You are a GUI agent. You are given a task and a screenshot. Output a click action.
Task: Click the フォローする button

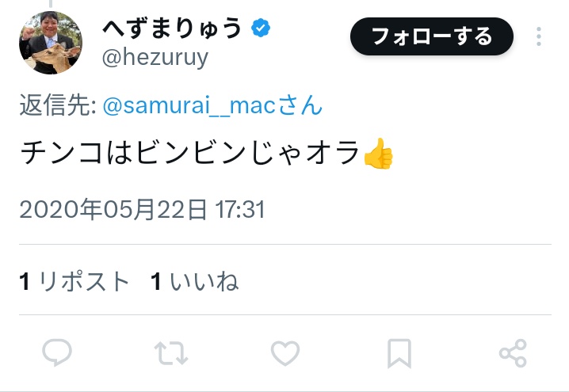coord(432,36)
